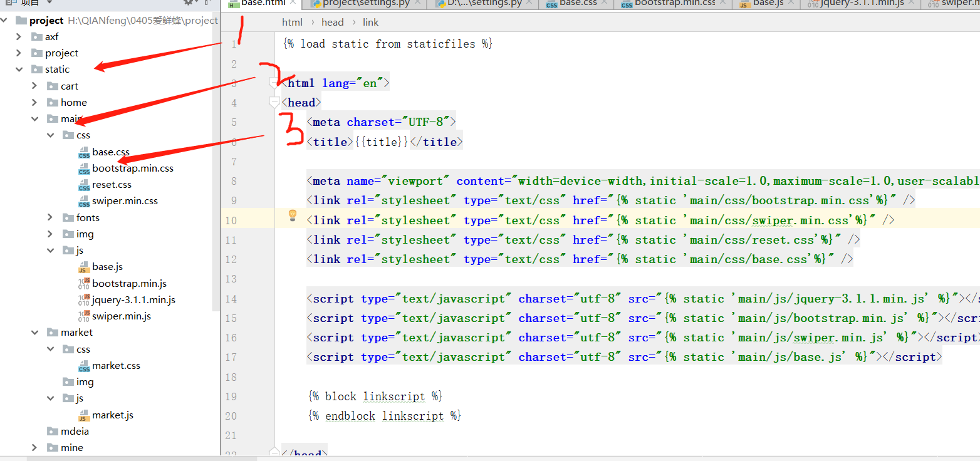Expand the home folder arrow
Viewport: 980px width, 461px height.
pos(35,103)
